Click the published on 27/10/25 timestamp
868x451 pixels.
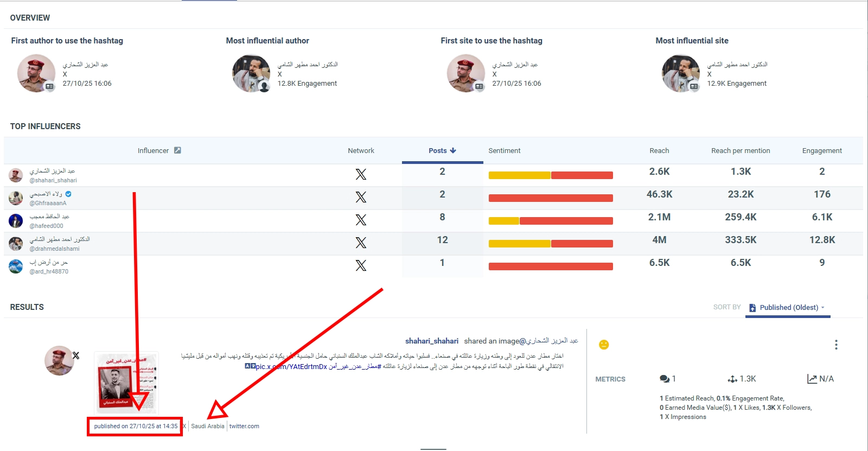[x=136, y=426]
